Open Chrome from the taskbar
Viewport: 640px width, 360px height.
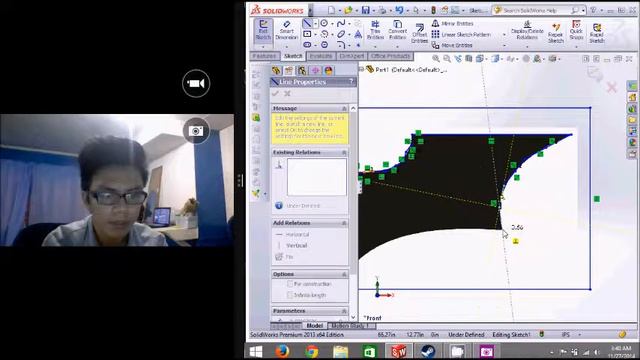(x=311, y=351)
